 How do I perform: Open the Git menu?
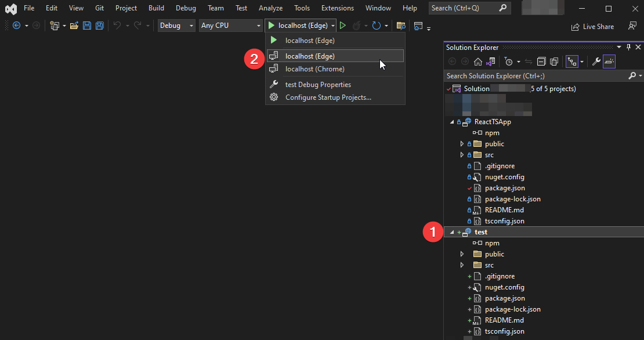click(x=99, y=8)
